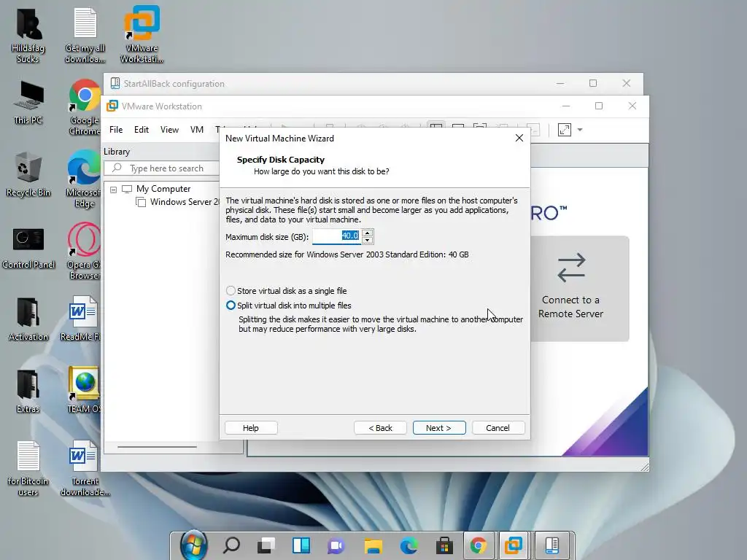This screenshot has height=560, width=747.
Task: Click the Back button in wizard
Action: click(x=380, y=427)
